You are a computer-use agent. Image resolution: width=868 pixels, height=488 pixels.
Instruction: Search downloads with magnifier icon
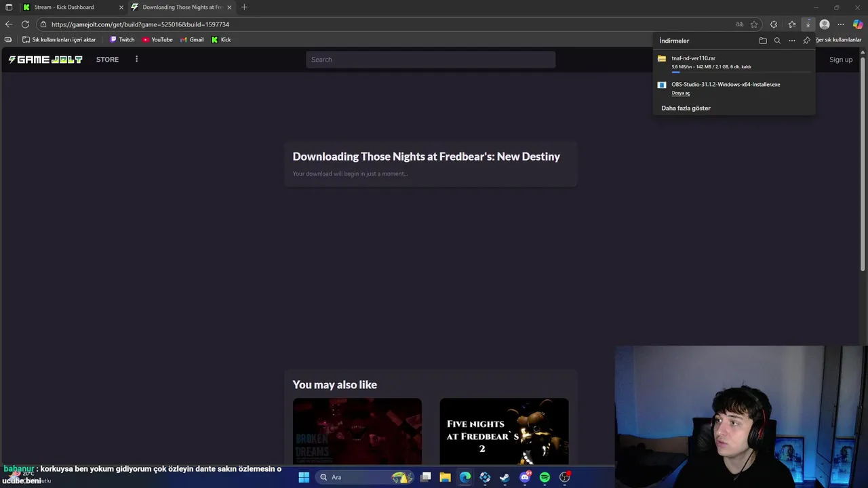777,41
